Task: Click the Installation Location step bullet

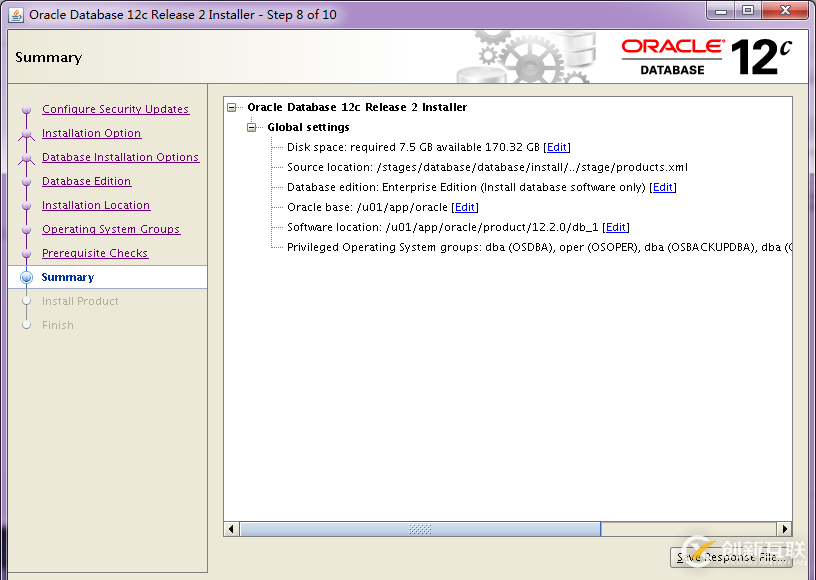Action: (x=27, y=205)
